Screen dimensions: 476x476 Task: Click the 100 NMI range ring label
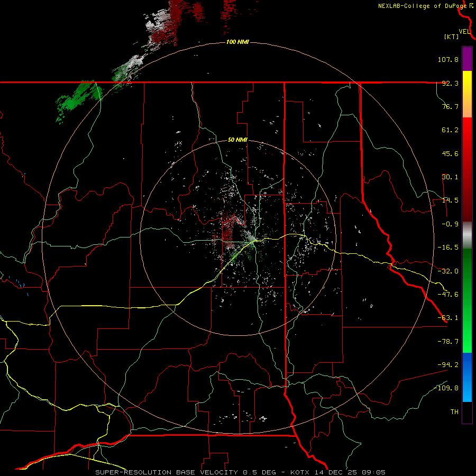click(237, 42)
